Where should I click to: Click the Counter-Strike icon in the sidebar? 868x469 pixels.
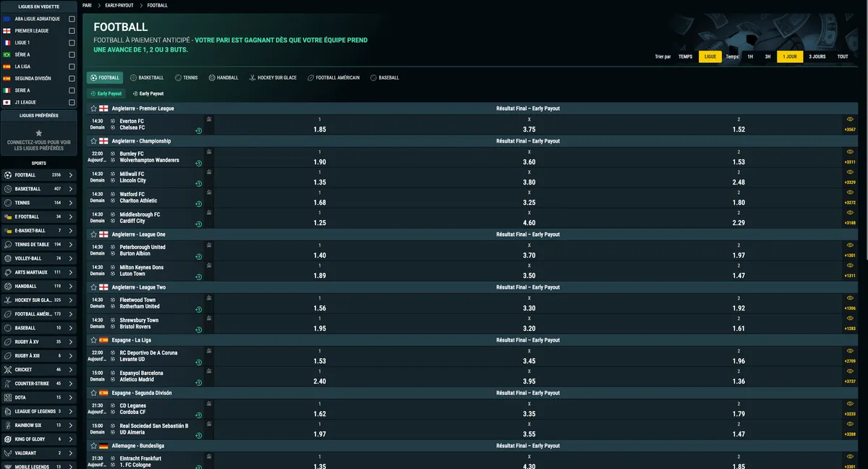[7, 384]
